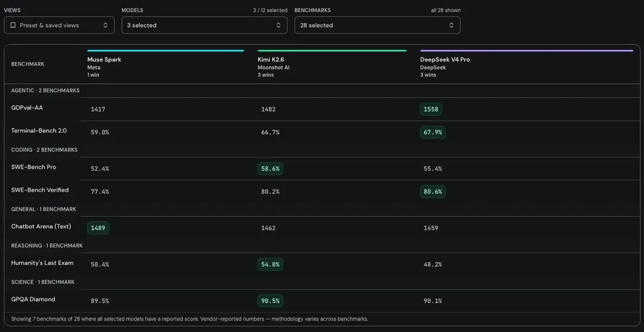Select the GPQA Diamond row label

[33, 299]
